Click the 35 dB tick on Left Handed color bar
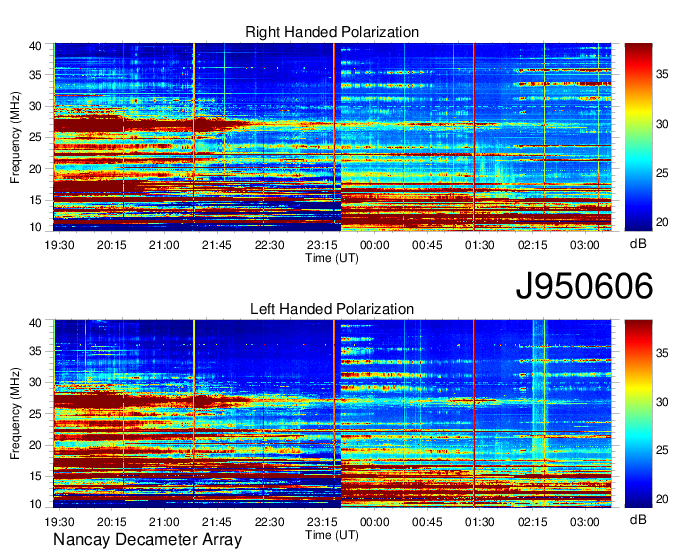This screenshot has width=680, height=552. click(x=662, y=353)
